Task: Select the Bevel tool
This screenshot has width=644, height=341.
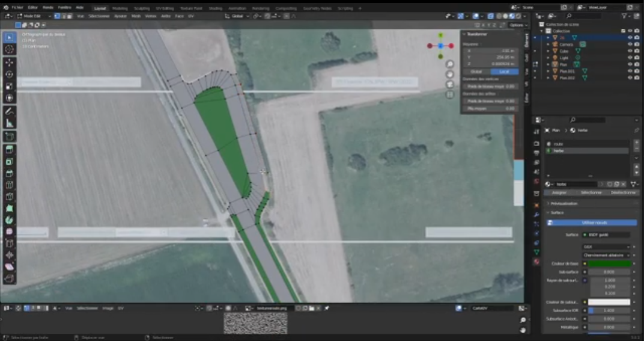Action: (10, 173)
